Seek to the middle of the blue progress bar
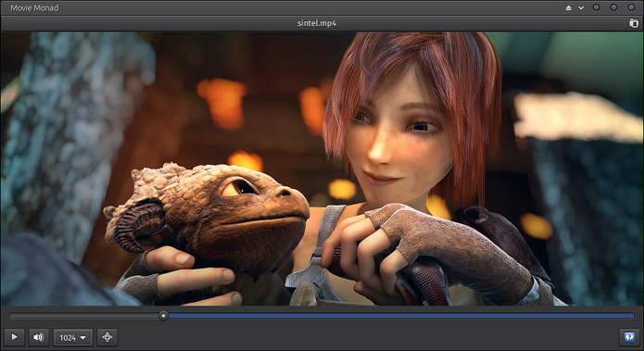The image size is (644, 351). tap(401, 316)
